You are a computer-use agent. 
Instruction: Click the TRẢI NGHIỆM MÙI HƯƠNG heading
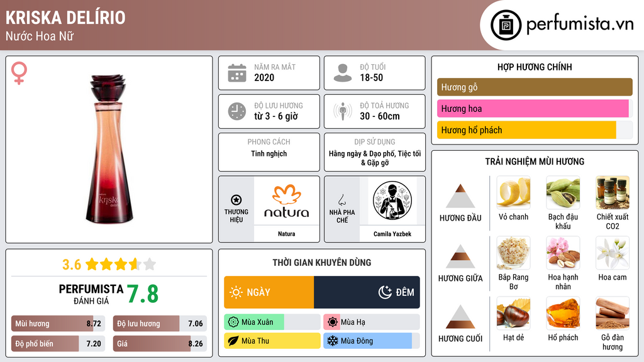pos(535,162)
